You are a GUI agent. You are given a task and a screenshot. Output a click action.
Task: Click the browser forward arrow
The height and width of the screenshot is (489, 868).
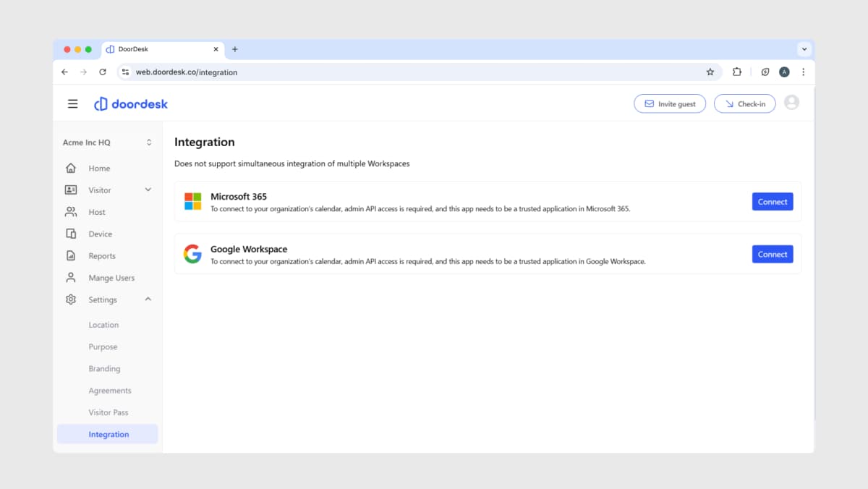click(x=83, y=72)
